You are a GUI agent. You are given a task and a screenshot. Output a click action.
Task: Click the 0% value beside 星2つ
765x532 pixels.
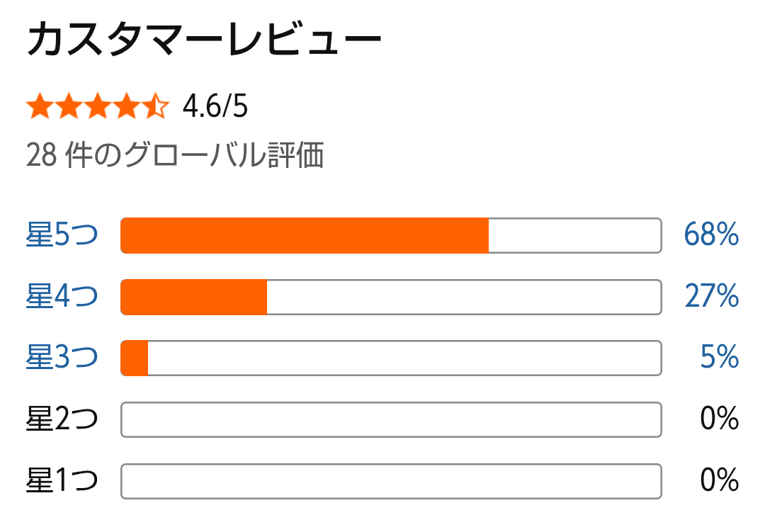tap(719, 420)
